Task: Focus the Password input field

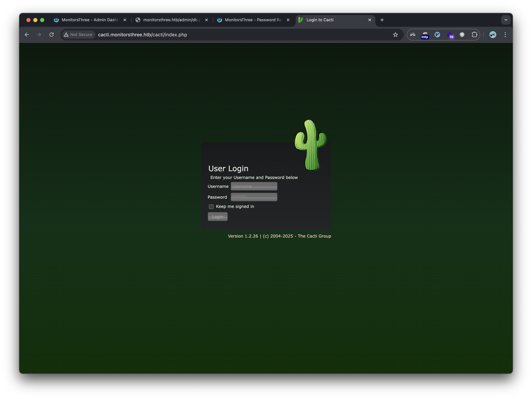Action: (254, 197)
